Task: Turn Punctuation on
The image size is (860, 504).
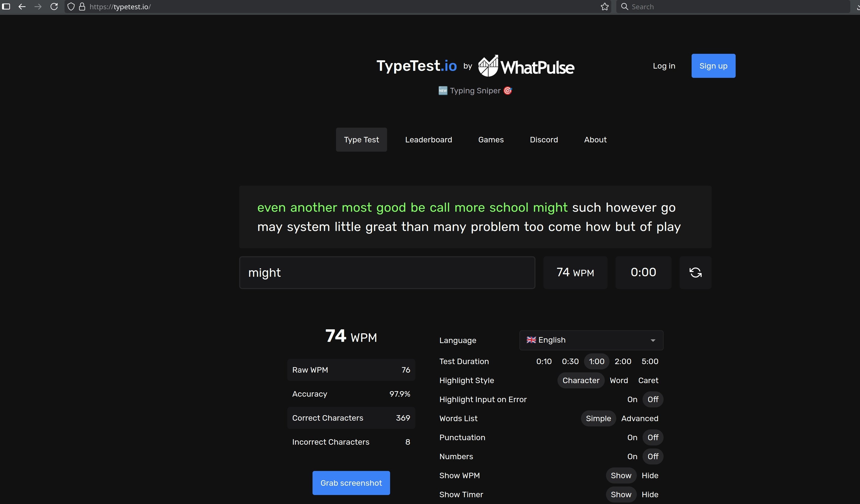Action: click(x=632, y=437)
